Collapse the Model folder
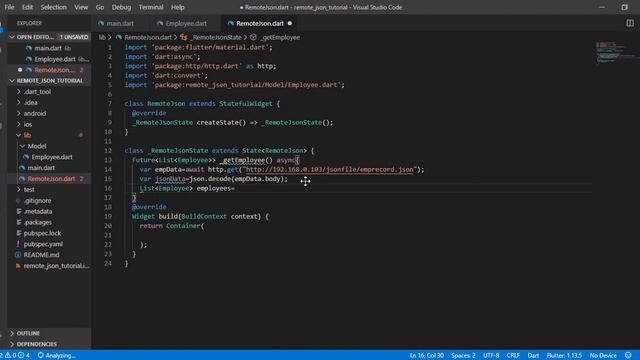 point(22,146)
